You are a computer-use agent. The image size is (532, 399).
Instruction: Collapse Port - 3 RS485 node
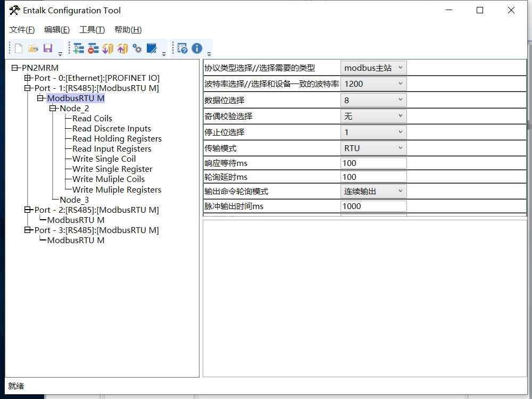coord(28,230)
